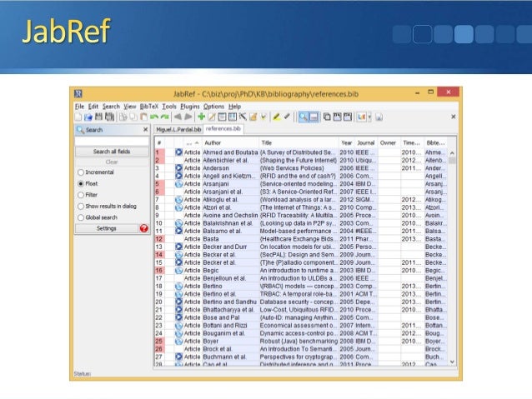
Task: Click the Mark entries highlighter icon
Action: (277, 117)
